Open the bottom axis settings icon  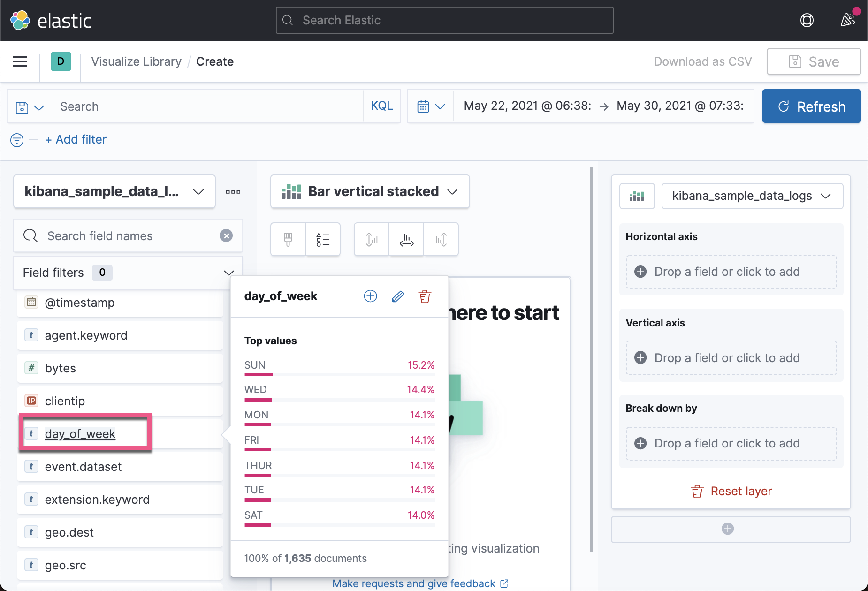tap(406, 239)
